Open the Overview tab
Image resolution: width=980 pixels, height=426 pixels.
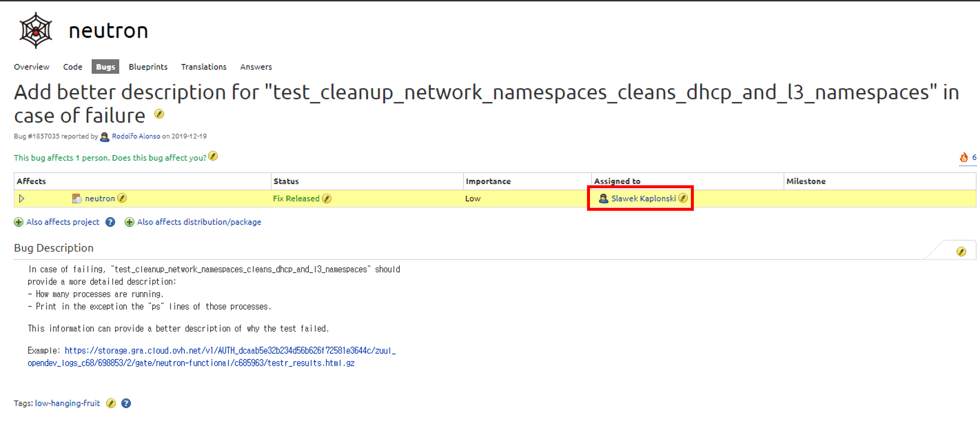(32, 67)
